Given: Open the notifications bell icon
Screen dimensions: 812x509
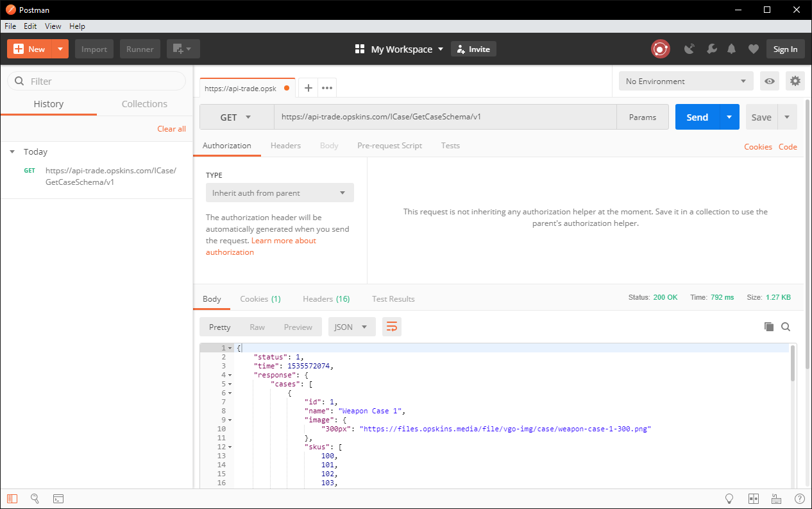Looking at the screenshot, I should (731, 49).
